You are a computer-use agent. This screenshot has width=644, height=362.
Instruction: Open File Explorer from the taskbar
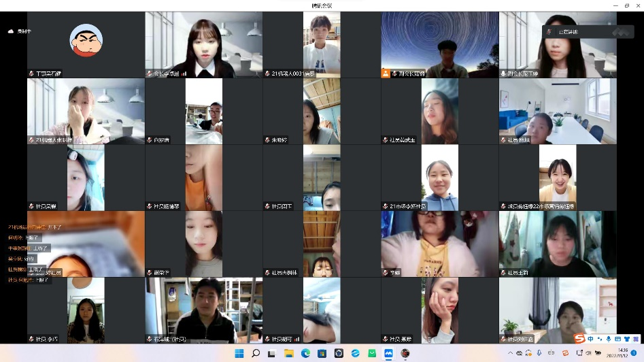[289, 353]
